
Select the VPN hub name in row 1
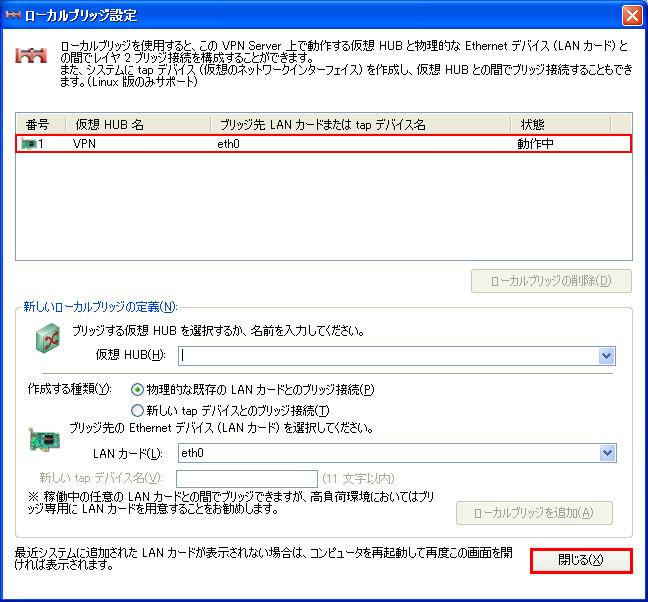[x=84, y=144]
